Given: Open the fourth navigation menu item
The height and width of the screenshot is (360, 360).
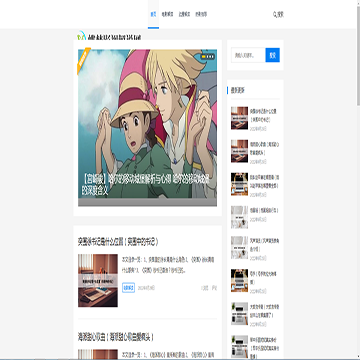Looking at the screenshot, I should tap(201, 14).
